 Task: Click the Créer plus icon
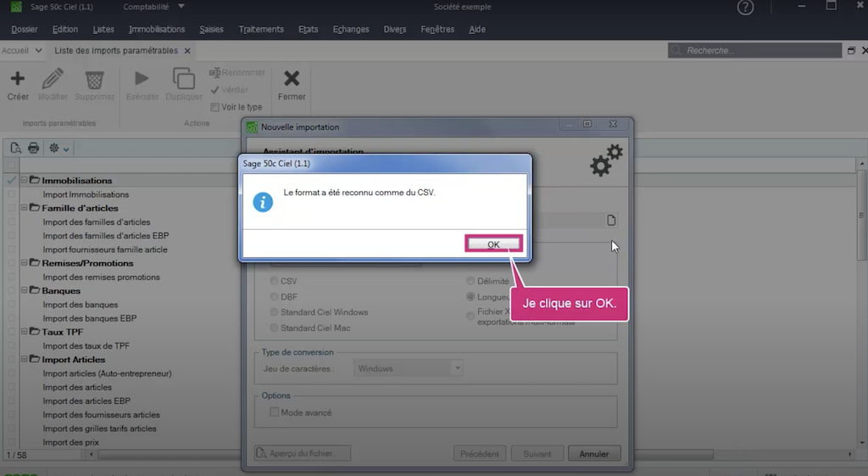tap(18, 79)
